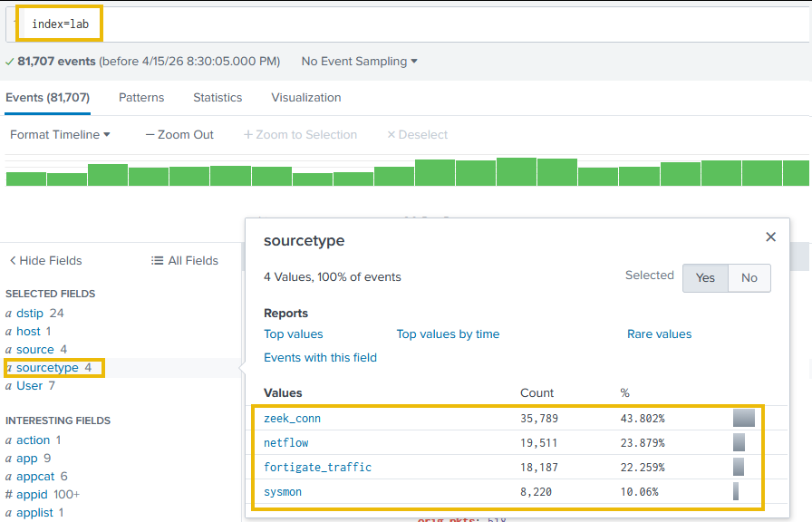Open the No Event Sampling dropdown
This screenshot has width=812, height=522.
pyautogui.click(x=360, y=61)
